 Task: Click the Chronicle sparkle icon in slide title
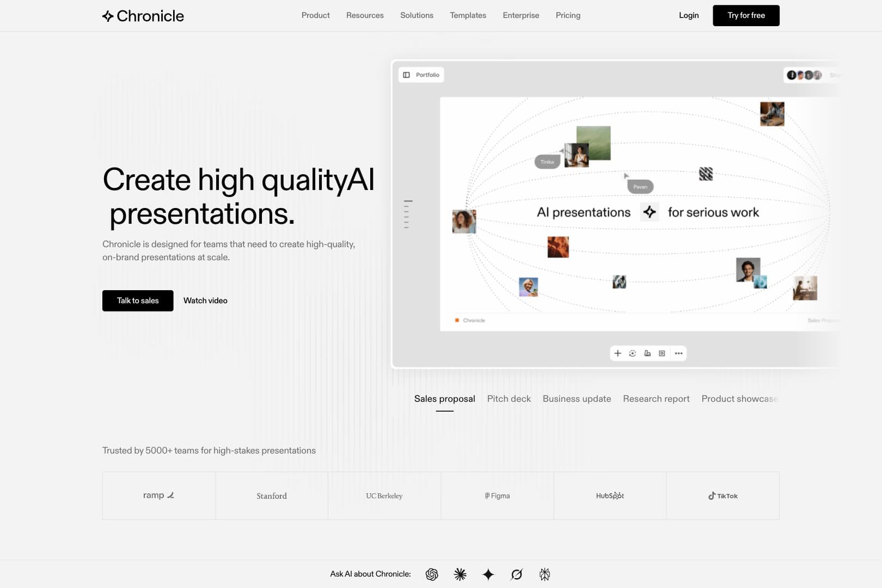pos(649,212)
